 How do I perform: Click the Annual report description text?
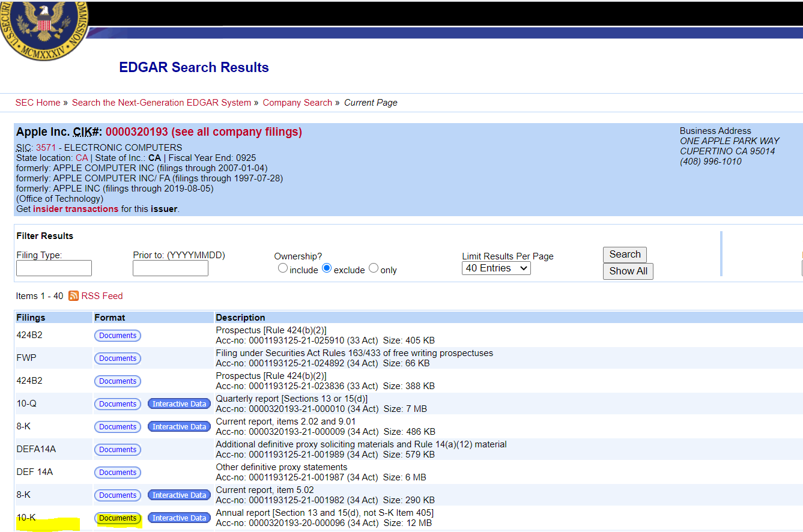tap(324, 513)
